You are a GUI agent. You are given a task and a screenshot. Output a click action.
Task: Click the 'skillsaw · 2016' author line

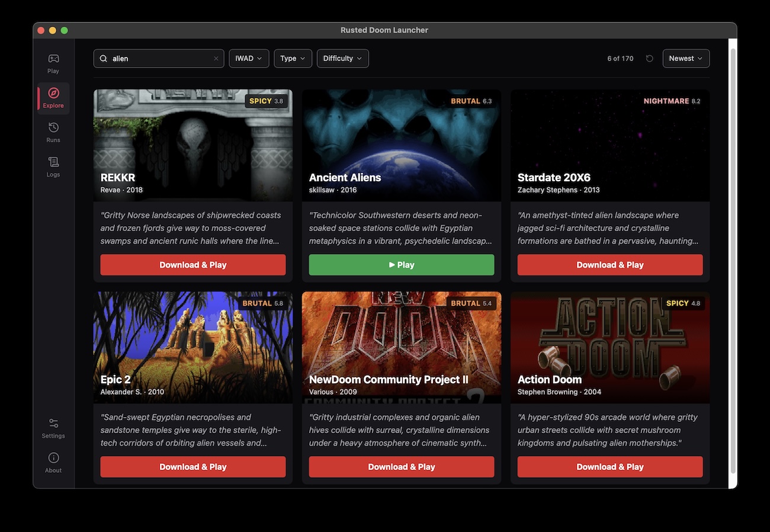pyautogui.click(x=333, y=190)
